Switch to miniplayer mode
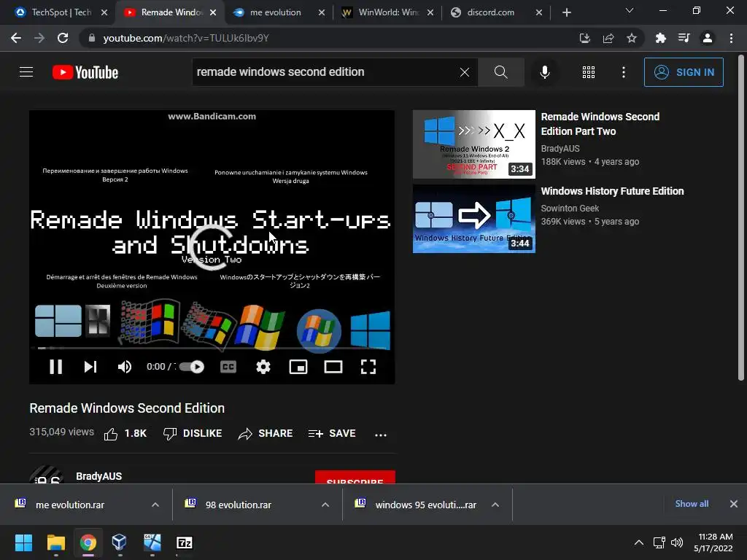747x560 pixels. (x=298, y=367)
